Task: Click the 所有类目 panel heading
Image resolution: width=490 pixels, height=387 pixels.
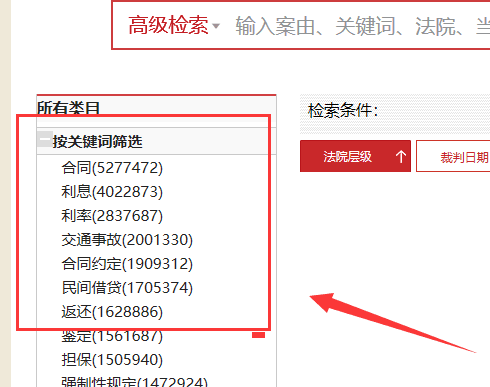Action: 68,107
